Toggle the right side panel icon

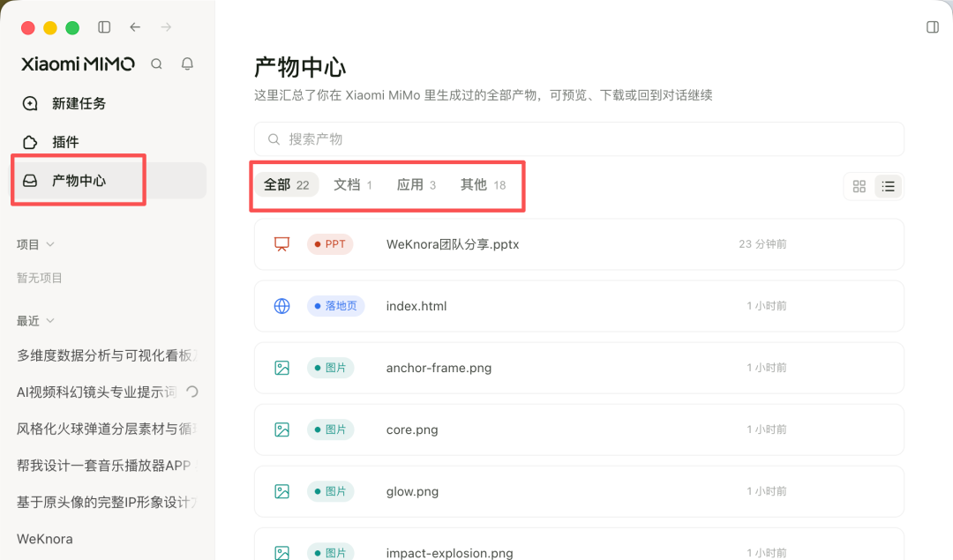933,27
